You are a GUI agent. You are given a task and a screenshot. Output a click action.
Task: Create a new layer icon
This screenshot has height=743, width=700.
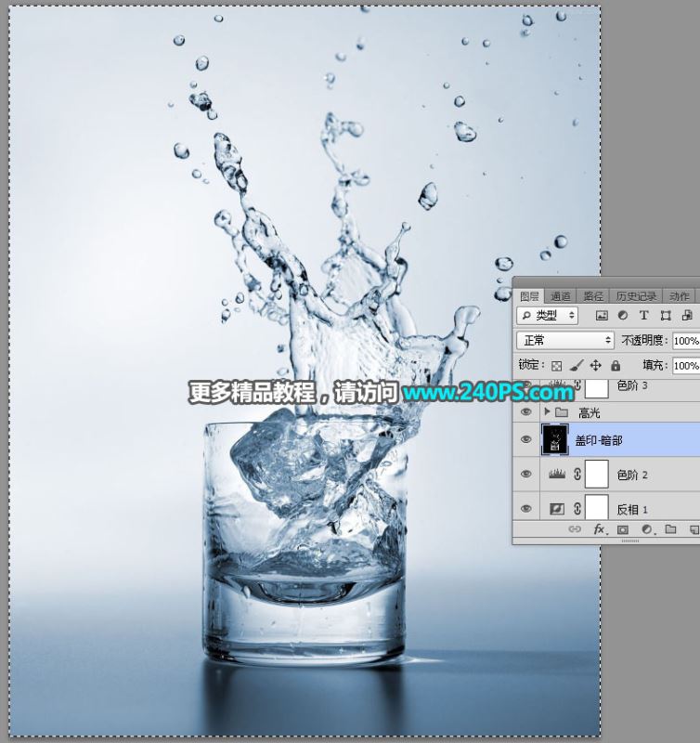694,529
